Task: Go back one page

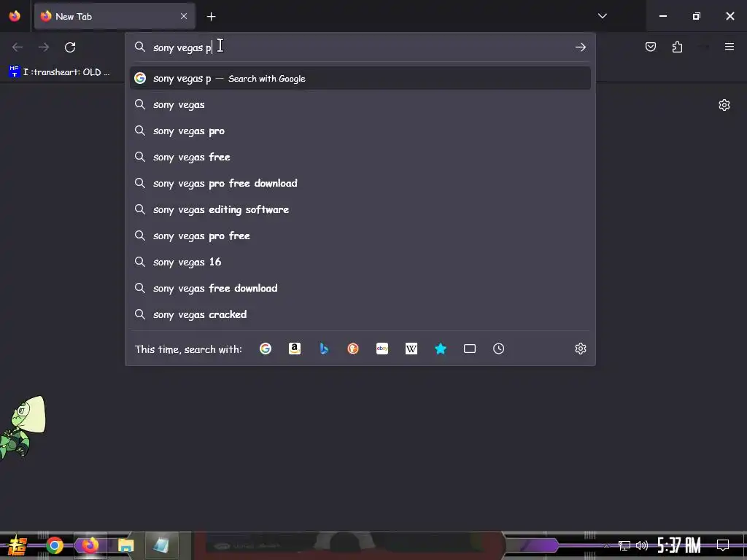Action: click(18, 47)
